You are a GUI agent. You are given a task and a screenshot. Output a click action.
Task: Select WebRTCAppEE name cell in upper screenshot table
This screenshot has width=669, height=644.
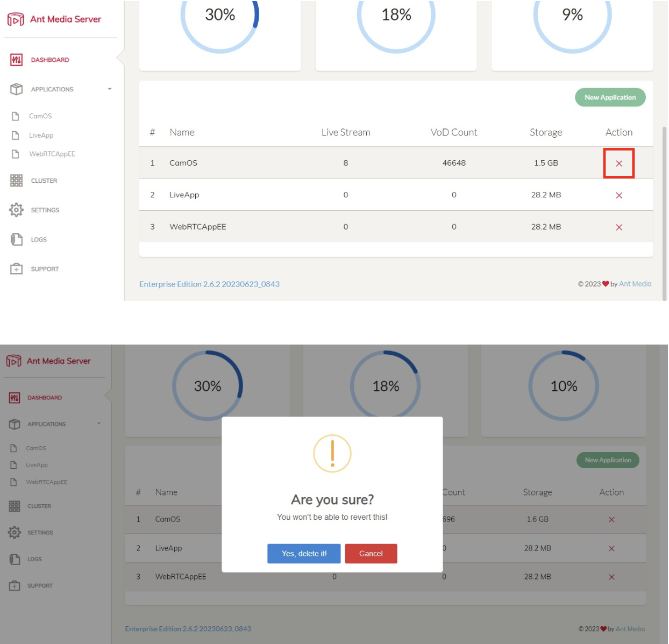tap(198, 227)
